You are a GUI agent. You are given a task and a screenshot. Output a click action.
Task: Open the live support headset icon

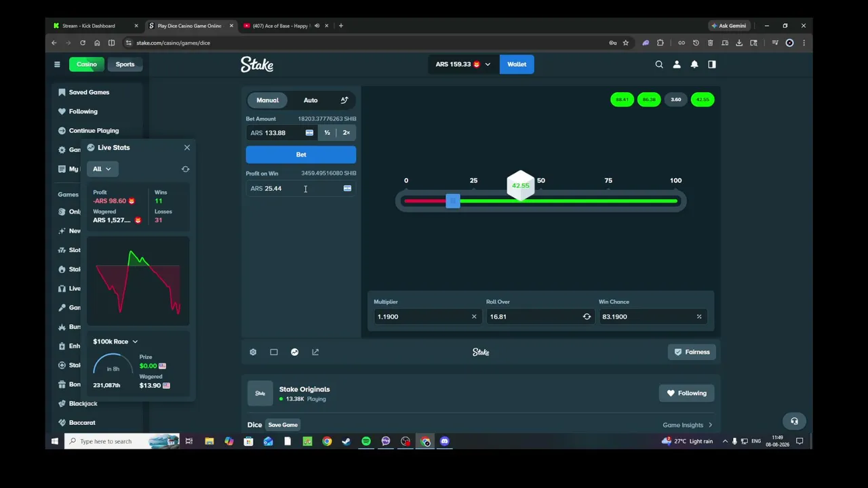[794, 421]
